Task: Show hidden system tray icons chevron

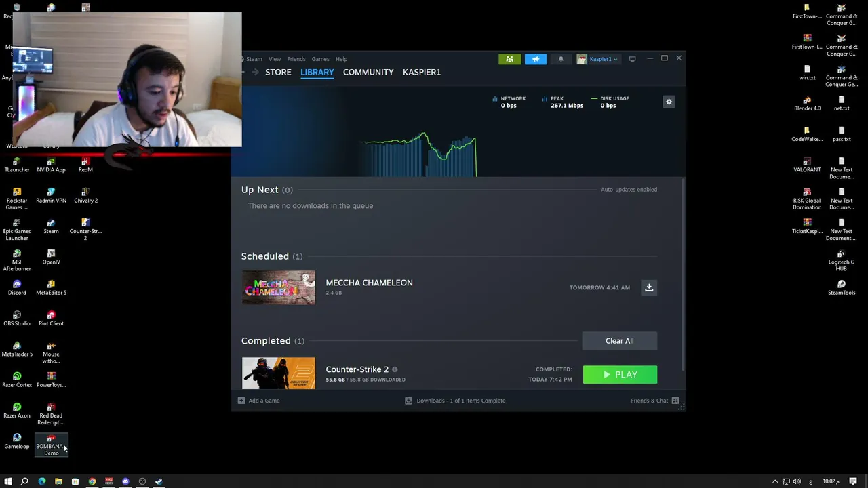Action: 775,481
